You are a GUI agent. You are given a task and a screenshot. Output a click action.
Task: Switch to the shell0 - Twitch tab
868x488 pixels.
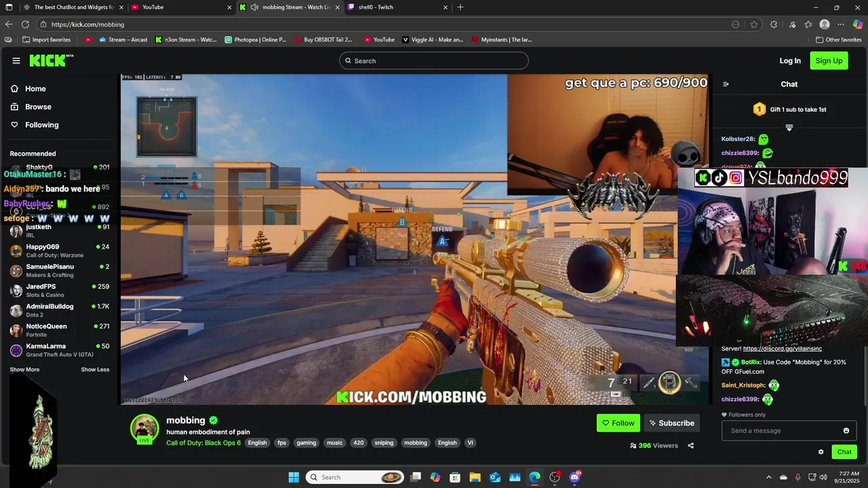[397, 7]
